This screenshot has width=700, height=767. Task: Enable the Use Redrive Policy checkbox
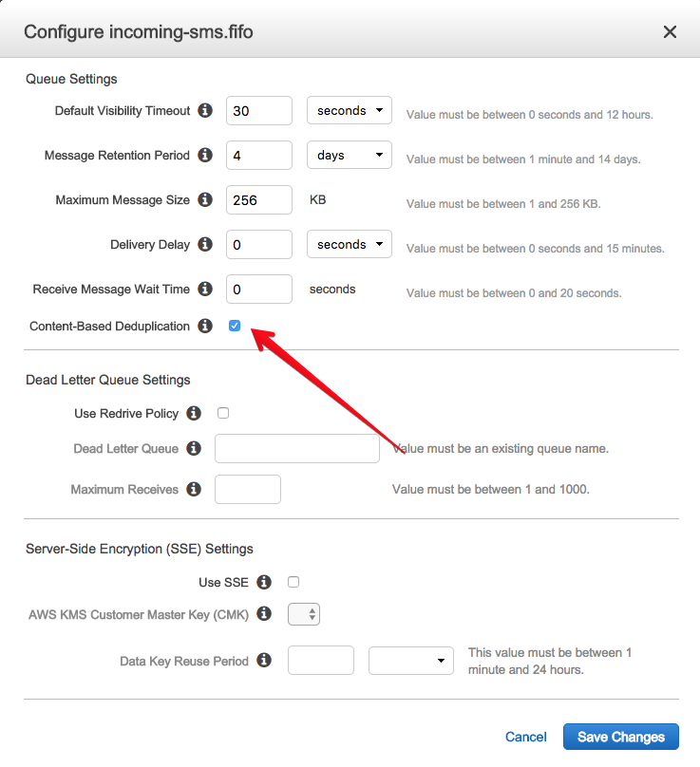click(223, 413)
